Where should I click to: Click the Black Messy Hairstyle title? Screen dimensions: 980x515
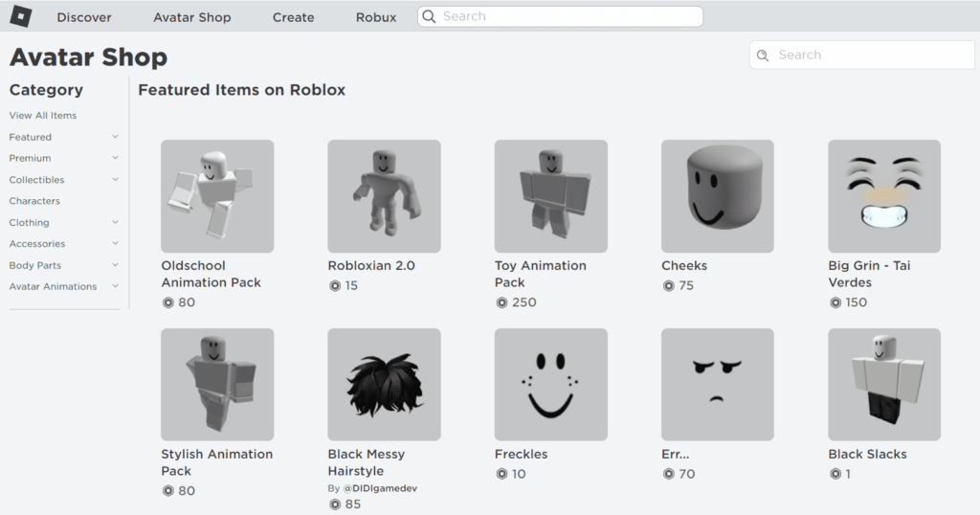tap(367, 462)
